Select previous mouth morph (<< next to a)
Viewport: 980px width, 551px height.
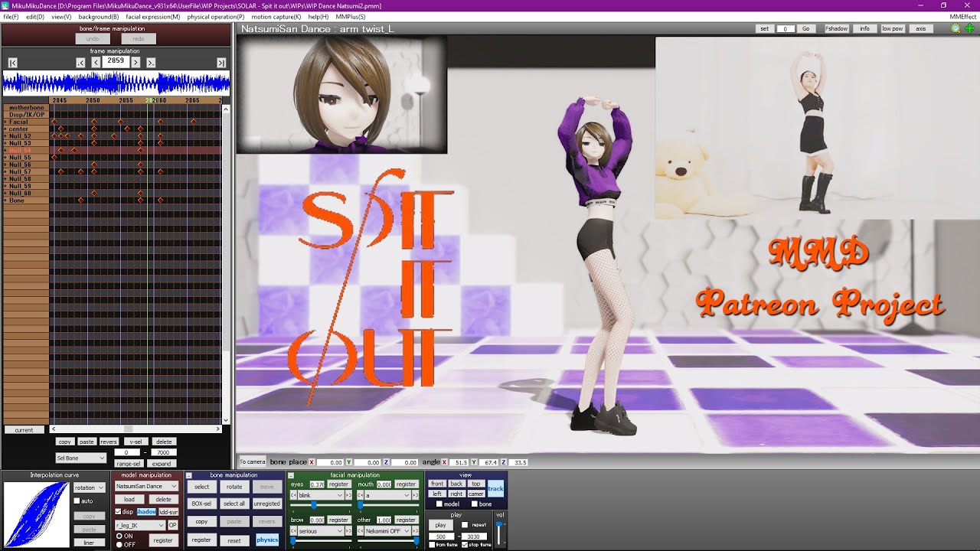pyautogui.click(x=360, y=495)
